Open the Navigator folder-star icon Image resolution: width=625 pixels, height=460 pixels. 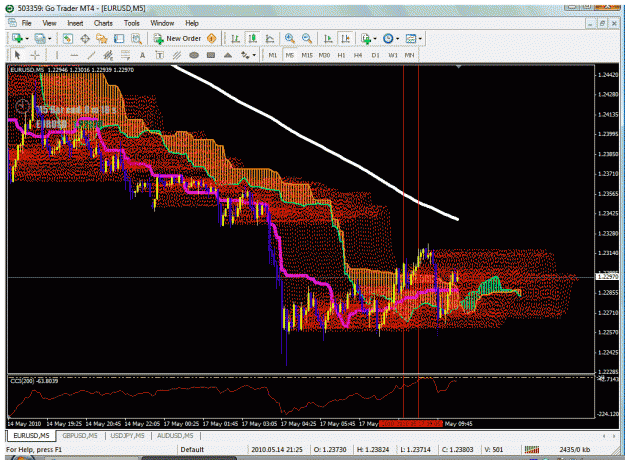102,38
